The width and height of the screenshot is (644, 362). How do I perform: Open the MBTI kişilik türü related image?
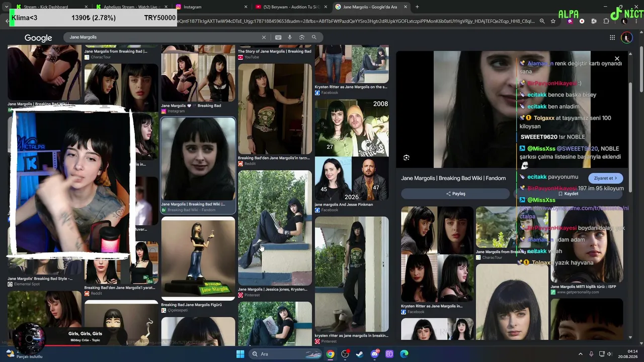pos(587,244)
